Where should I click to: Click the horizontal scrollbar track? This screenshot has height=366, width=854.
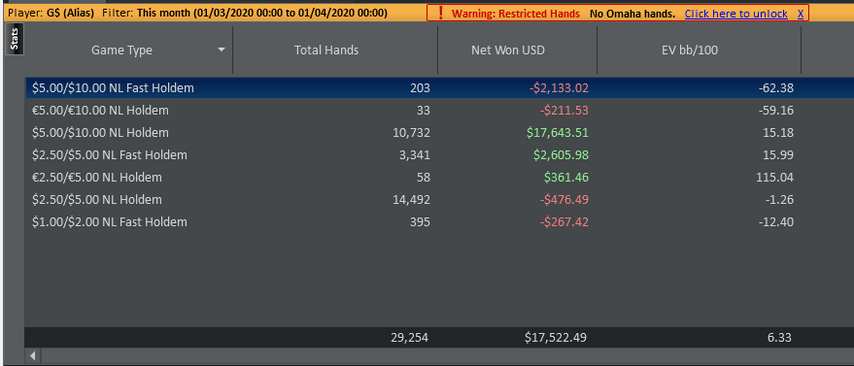[447, 356]
